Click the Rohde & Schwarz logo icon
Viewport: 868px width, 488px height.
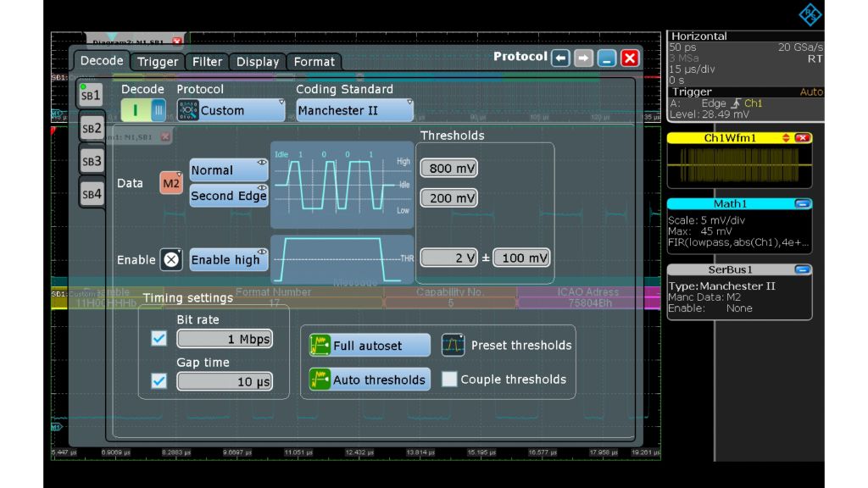(810, 14)
